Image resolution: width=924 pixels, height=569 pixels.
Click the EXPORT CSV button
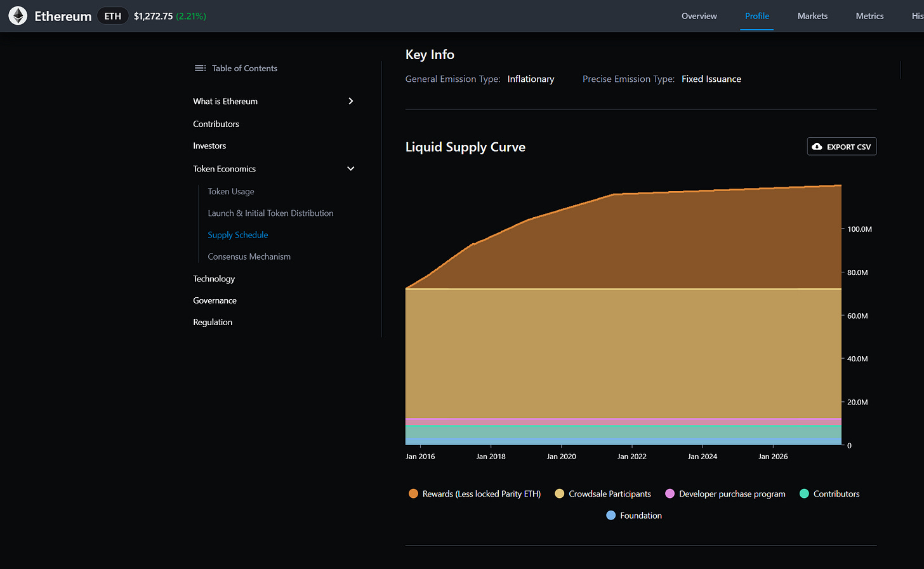point(841,147)
